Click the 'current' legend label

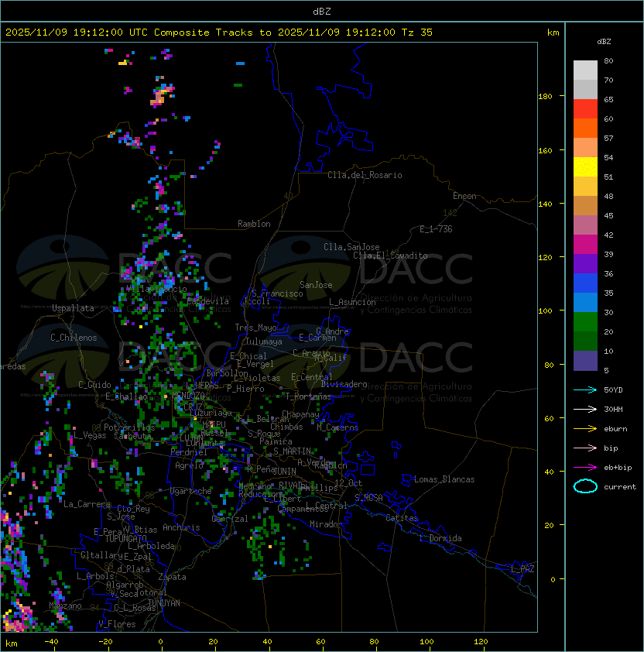click(620, 487)
